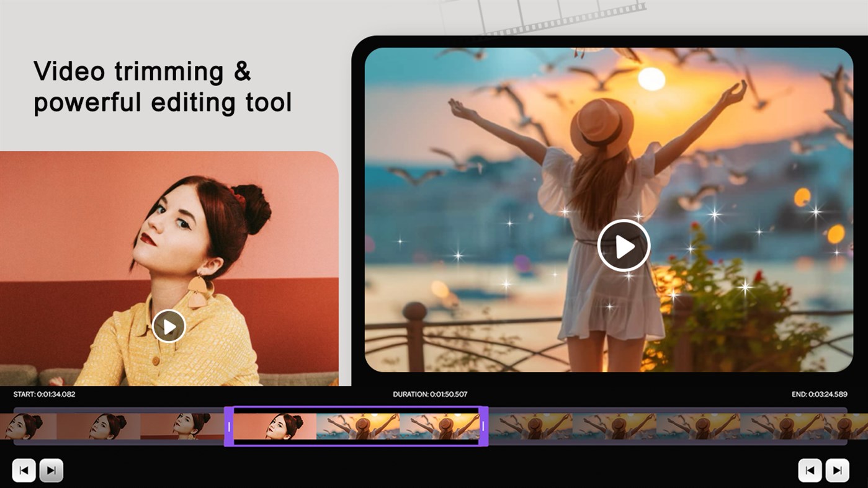Click the next-frame icon below END time
Viewport: 868px width, 488px height.
pyautogui.click(x=838, y=470)
